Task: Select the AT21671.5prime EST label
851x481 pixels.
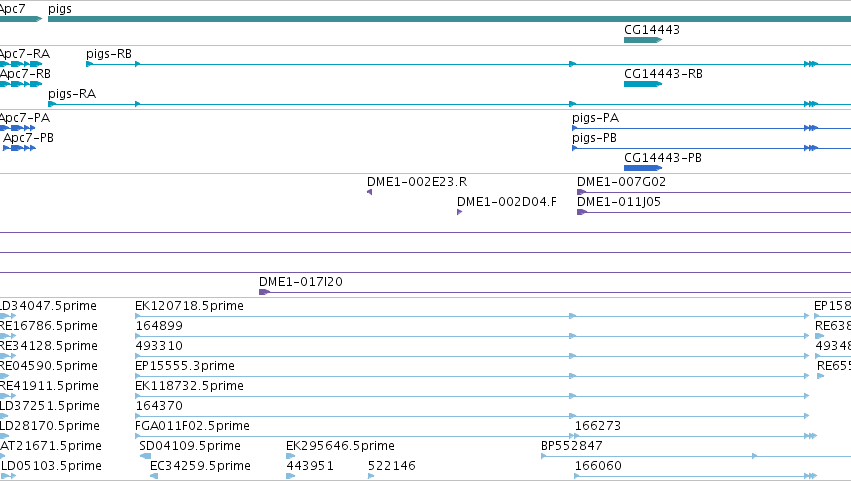Action: click(51, 446)
